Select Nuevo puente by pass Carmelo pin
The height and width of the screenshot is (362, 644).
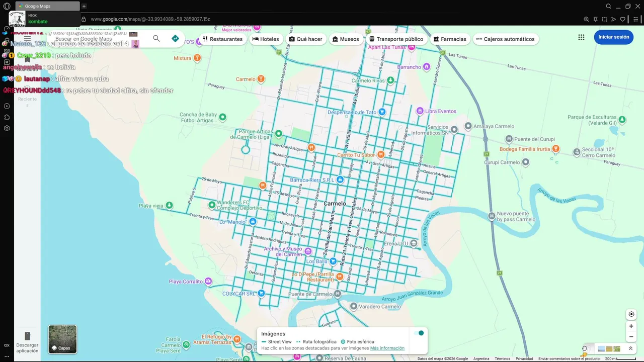(x=492, y=216)
